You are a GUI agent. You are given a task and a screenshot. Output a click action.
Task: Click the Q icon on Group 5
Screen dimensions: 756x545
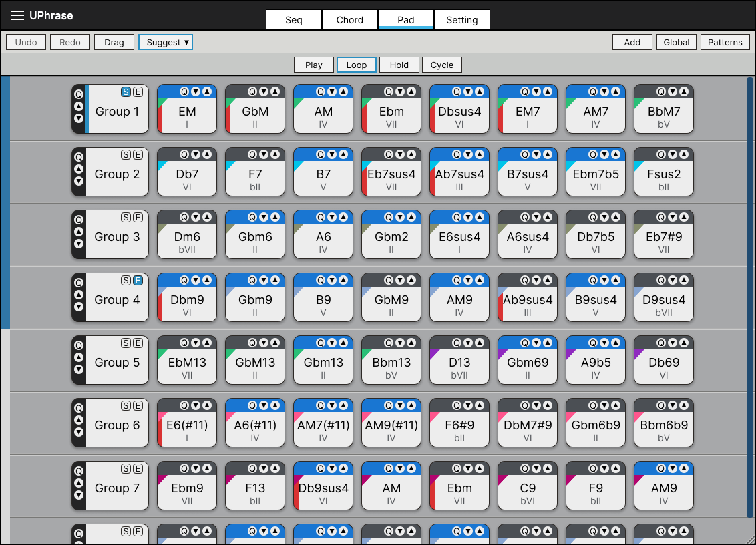click(79, 345)
